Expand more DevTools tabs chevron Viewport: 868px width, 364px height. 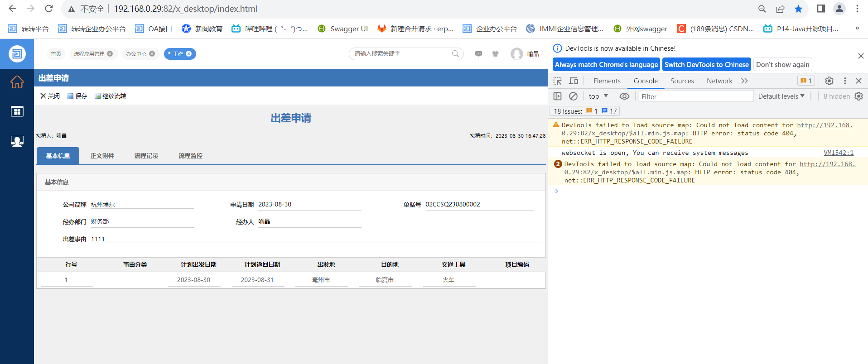[x=744, y=81]
